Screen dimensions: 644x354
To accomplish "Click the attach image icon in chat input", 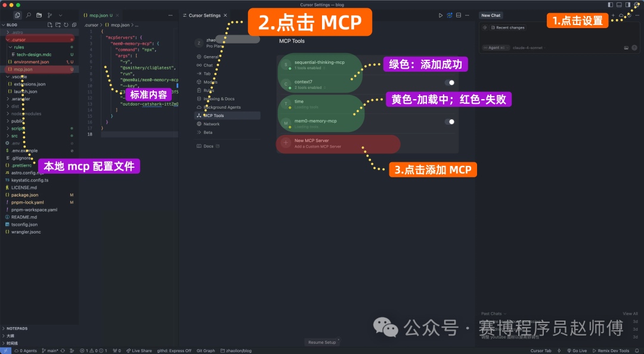I will coord(626,48).
